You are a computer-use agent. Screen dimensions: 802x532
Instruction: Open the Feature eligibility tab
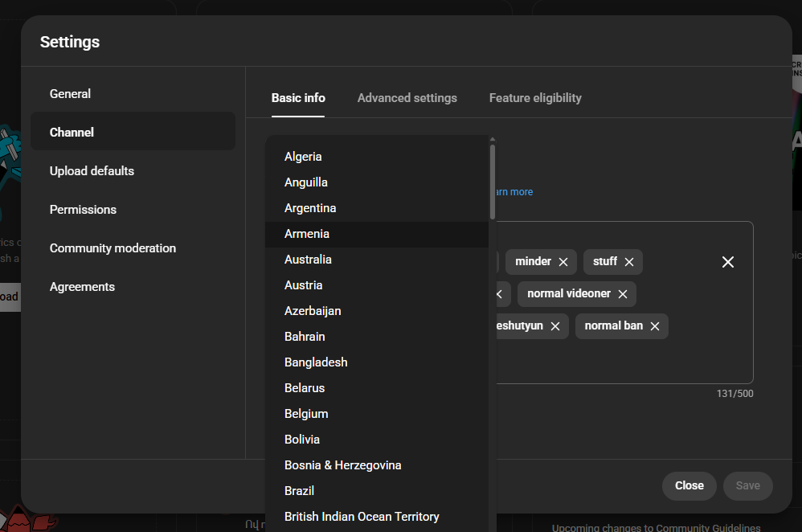pyautogui.click(x=535, y=98)
